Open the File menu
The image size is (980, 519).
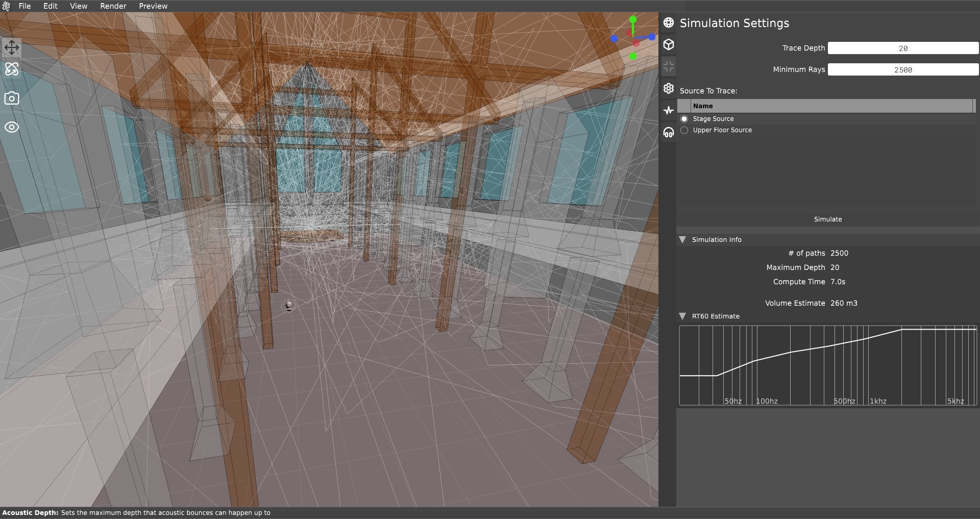[x=24, y=6]
